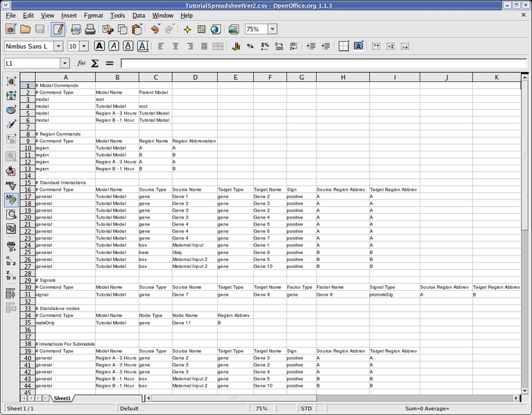Image resolution: width=532 pixels, height=415 pixels.
Task: Click the Spellcheck icon in sidebar
Action: tap(11, 185)
